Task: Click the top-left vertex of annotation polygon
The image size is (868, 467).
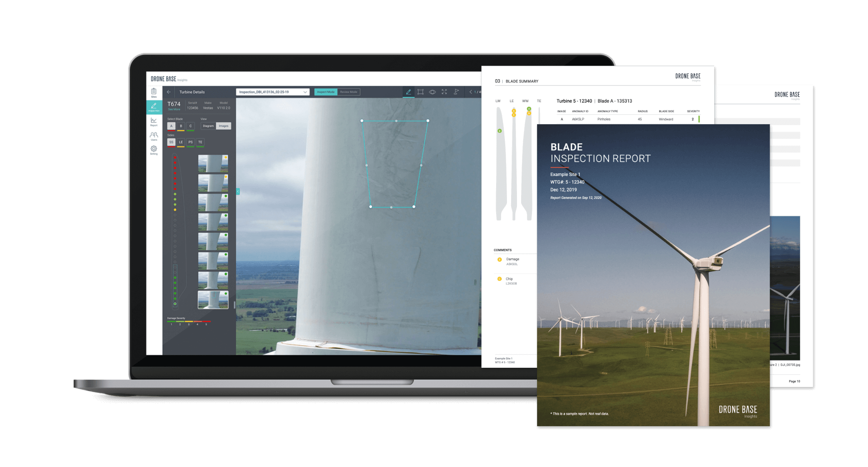Action: pos(362,121)
